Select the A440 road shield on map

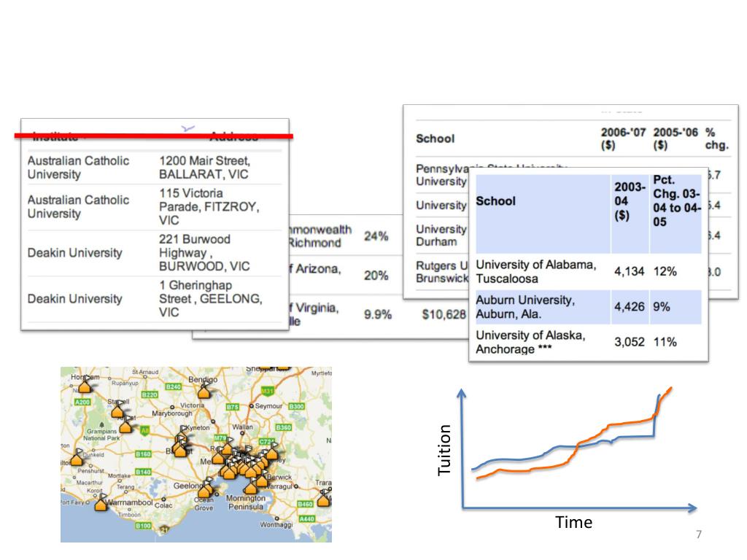[x=307, y=518]
